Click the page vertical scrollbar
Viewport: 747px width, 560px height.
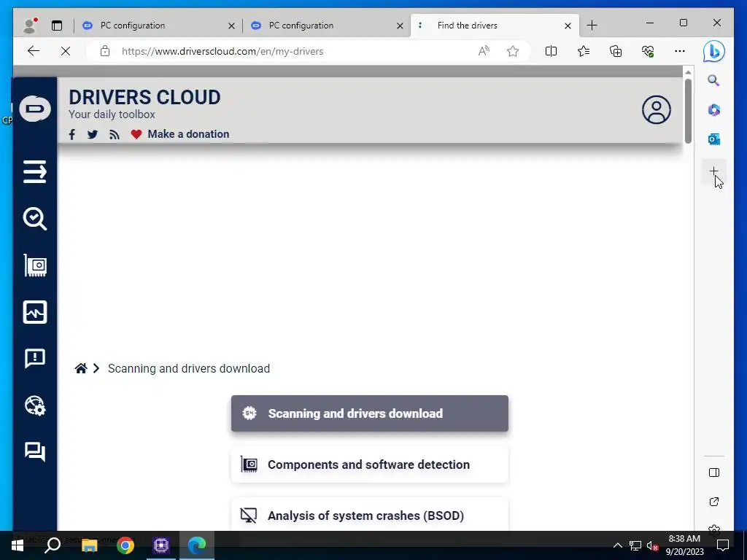tap(687, 112)
